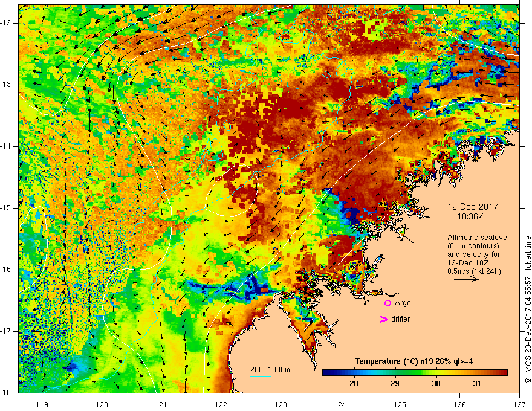Click the latitude label '-15'
This screenshot has height=411, width=532.
pyautogui.click(x=6, y=208)
